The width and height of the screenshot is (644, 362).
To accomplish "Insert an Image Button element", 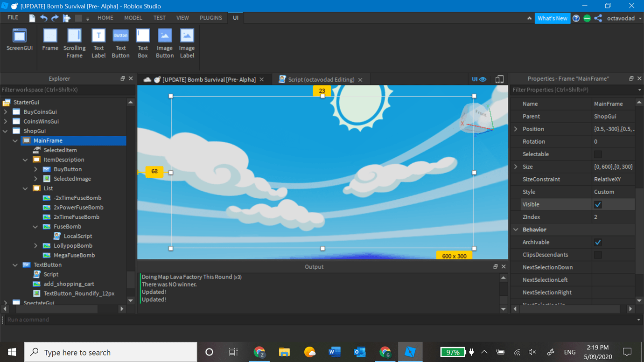I will tap(165, 44).
